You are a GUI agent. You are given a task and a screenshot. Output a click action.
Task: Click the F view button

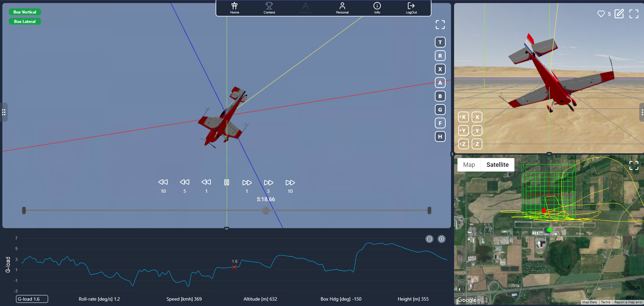pyautogui.click(x=440, y=123)
